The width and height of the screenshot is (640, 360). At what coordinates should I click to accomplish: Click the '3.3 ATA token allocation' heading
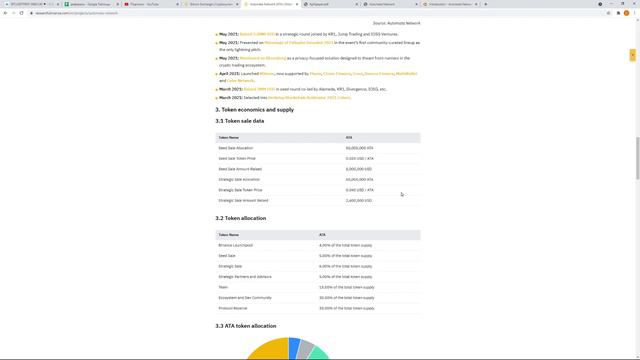[x=246, y=326]
